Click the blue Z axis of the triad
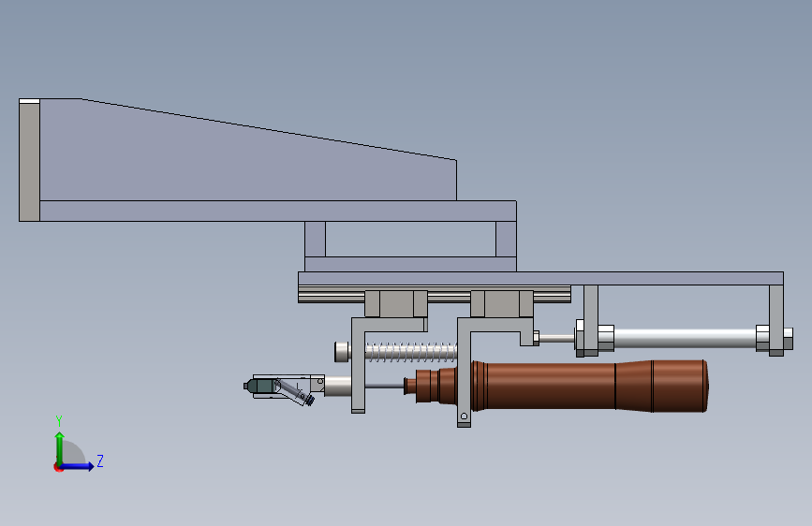812x526 pixels. [78, 466]
